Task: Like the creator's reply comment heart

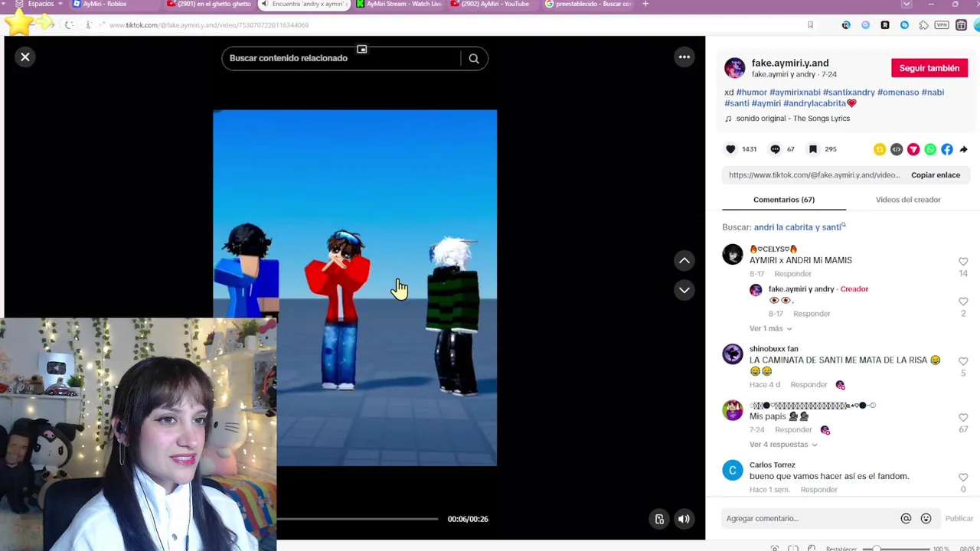Action: [963, 302]
